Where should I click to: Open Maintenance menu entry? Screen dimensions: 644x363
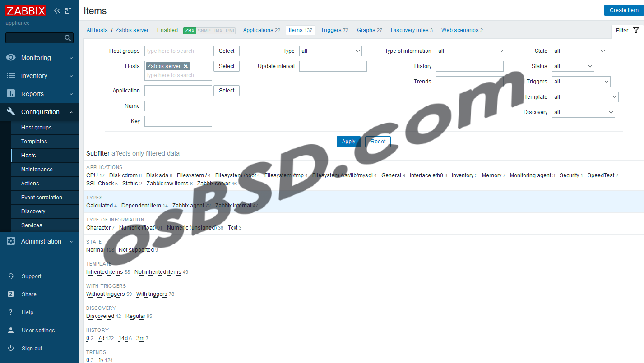(45, 170)
